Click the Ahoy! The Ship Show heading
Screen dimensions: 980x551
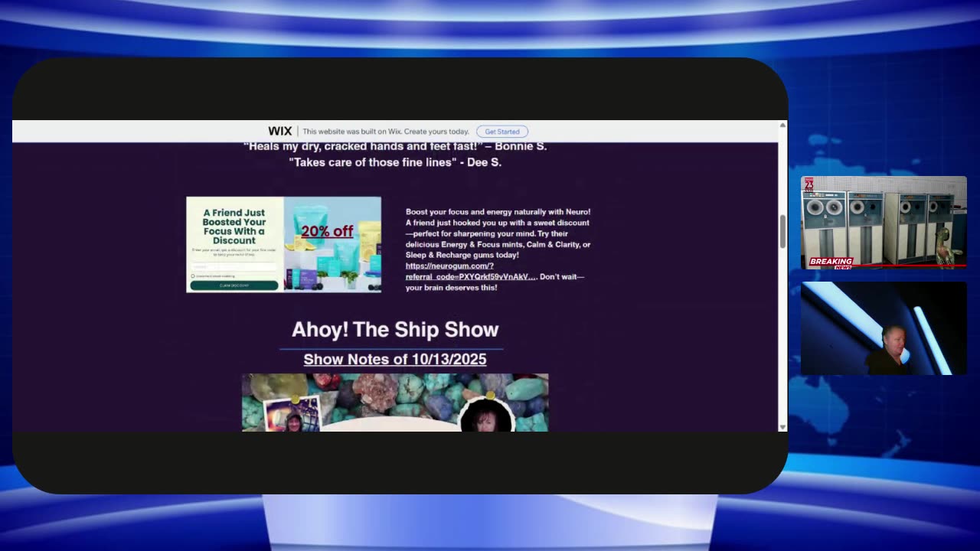[395, 330]
